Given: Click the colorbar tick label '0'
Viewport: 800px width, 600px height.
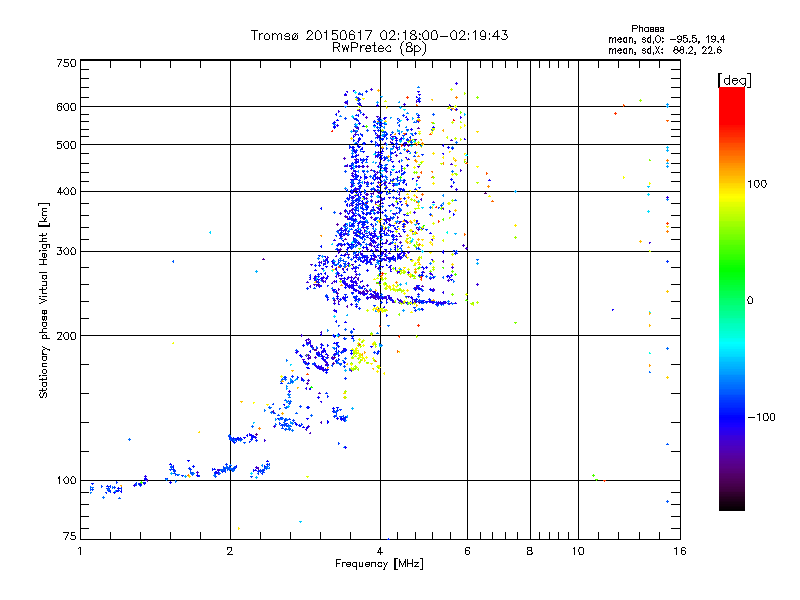Looking at the screenshot, I should (750, 301).
